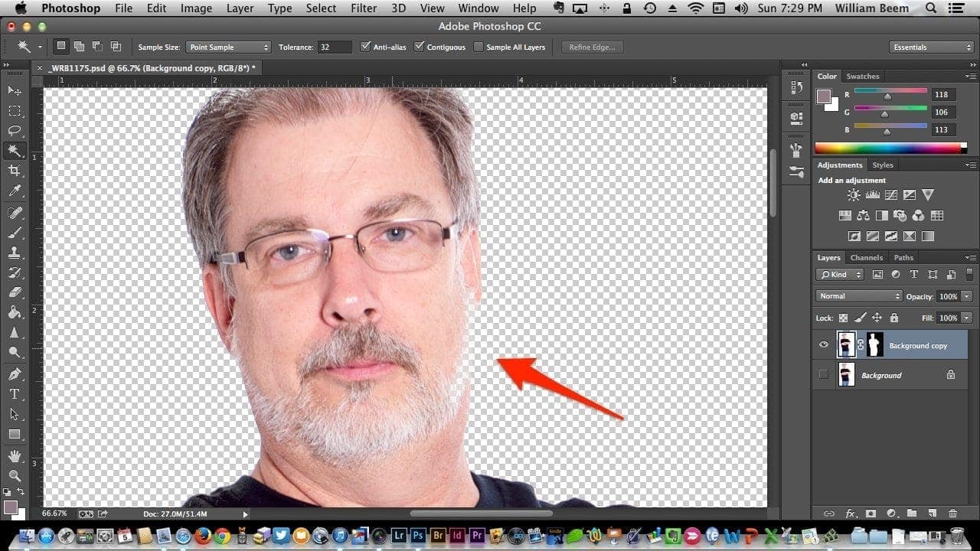Open the Essentials workspace dropdown
The width and height of the screenshot is (980, 551).
[932, 47]
